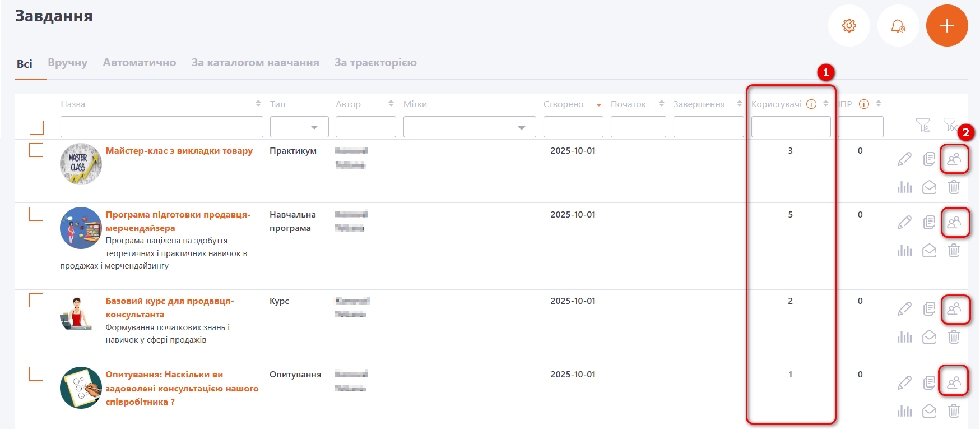
Task: Expand the Тип filter dropdown
Action: tap(299, 127)
